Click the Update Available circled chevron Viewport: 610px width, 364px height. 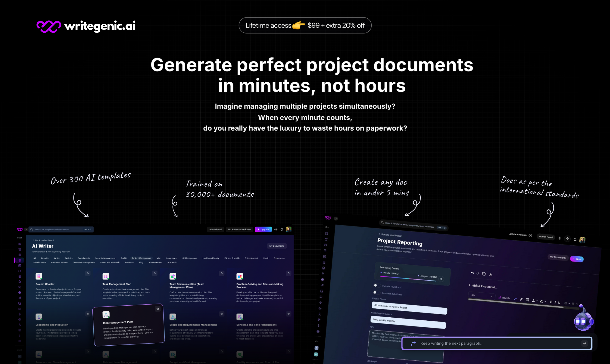coord(530,235)
